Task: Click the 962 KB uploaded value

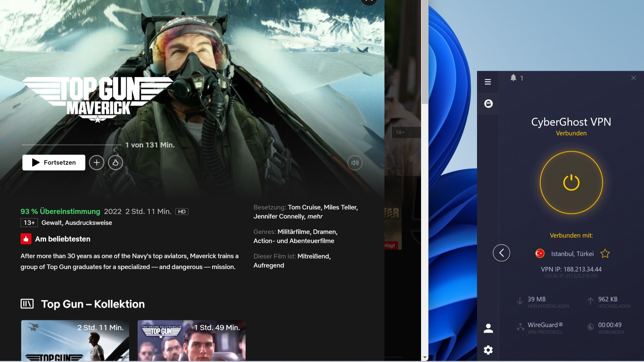Action: 608,299
